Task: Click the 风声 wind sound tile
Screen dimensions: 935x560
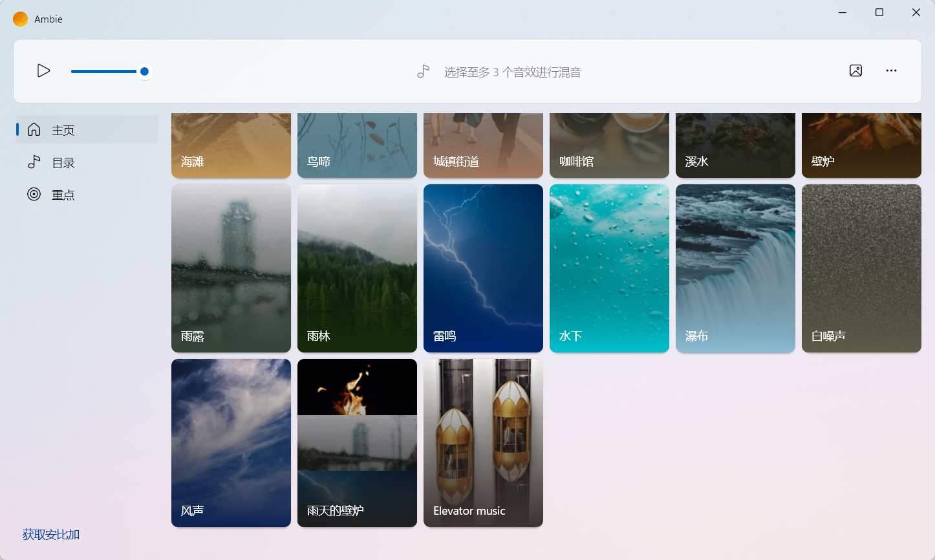Action: (231, 443)
